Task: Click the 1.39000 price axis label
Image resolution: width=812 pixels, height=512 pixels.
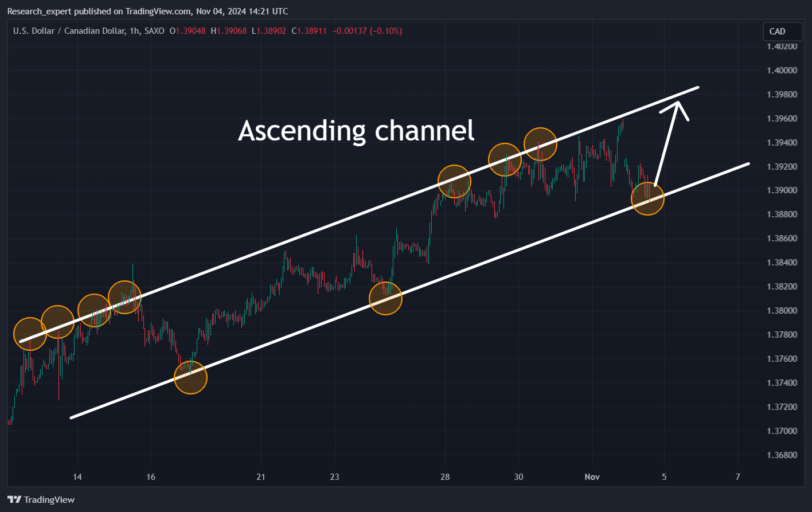Action: (783, 190)
